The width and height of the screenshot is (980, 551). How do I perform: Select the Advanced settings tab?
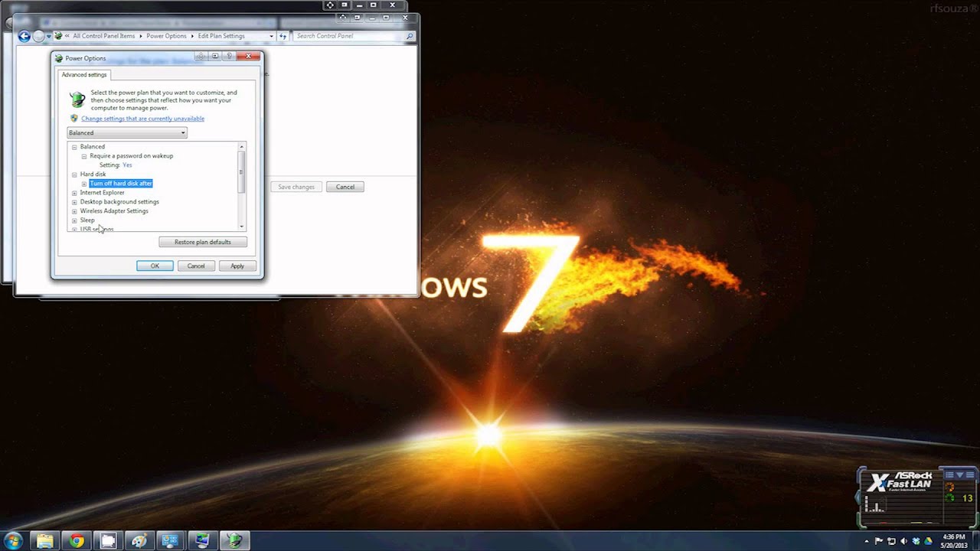click(x=84, y=74)
